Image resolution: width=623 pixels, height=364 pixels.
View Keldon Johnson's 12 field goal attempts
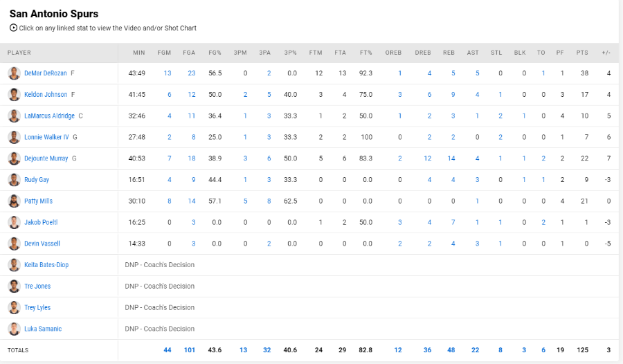[192, 95]
